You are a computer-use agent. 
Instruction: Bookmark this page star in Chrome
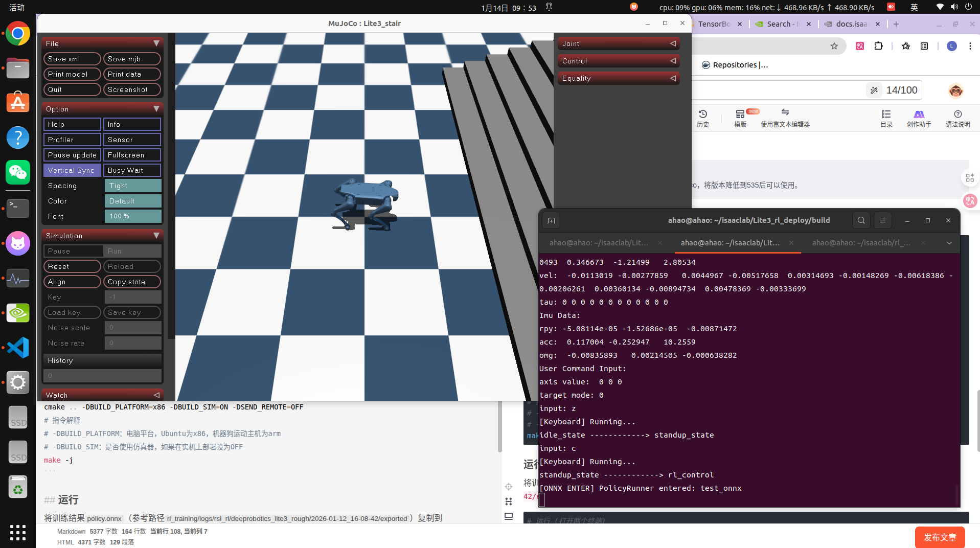tap(834, 46)
